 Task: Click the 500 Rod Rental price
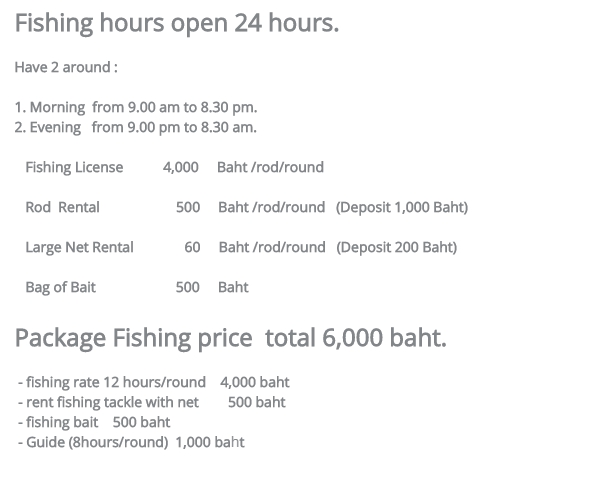(188, 207)
